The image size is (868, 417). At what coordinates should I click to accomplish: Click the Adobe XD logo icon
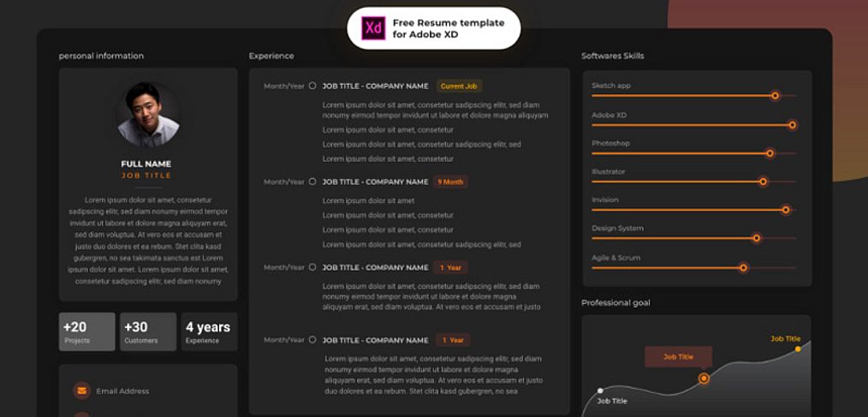click(373, 28)
